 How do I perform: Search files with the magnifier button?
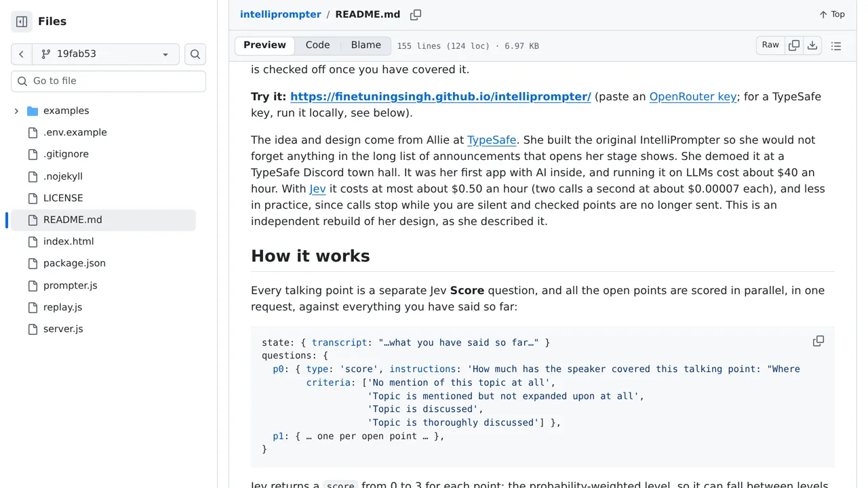(195, 54)
